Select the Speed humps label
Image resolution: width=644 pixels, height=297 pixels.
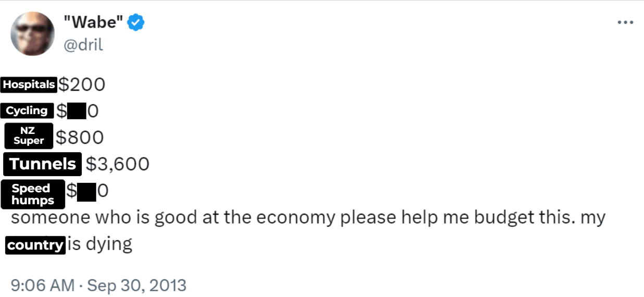pos(33,194)
